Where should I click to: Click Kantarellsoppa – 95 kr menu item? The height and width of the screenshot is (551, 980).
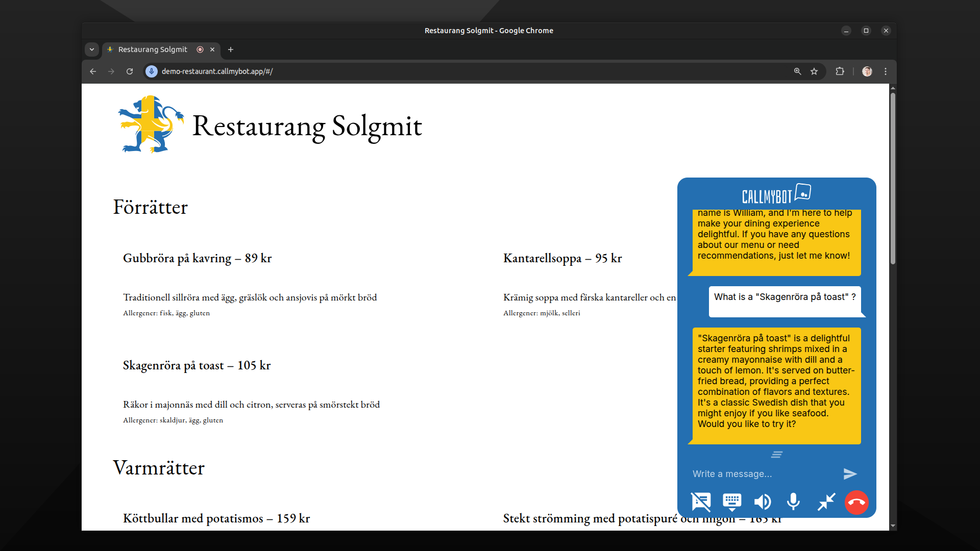pos(562,258)
